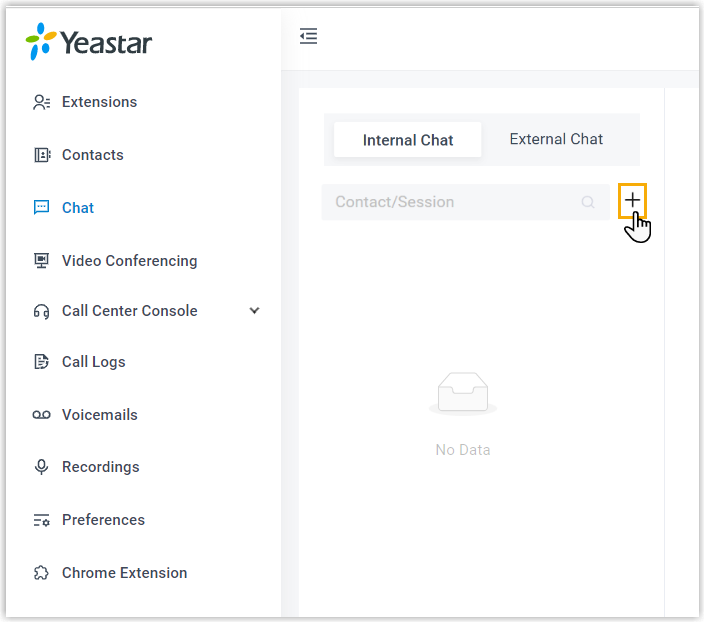Focus the Contact/Session search field

[x=465, y=202]
